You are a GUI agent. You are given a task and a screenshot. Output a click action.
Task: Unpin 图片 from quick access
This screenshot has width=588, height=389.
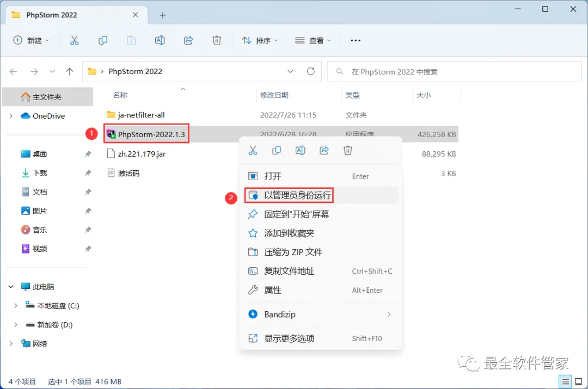tap(88, 211)
